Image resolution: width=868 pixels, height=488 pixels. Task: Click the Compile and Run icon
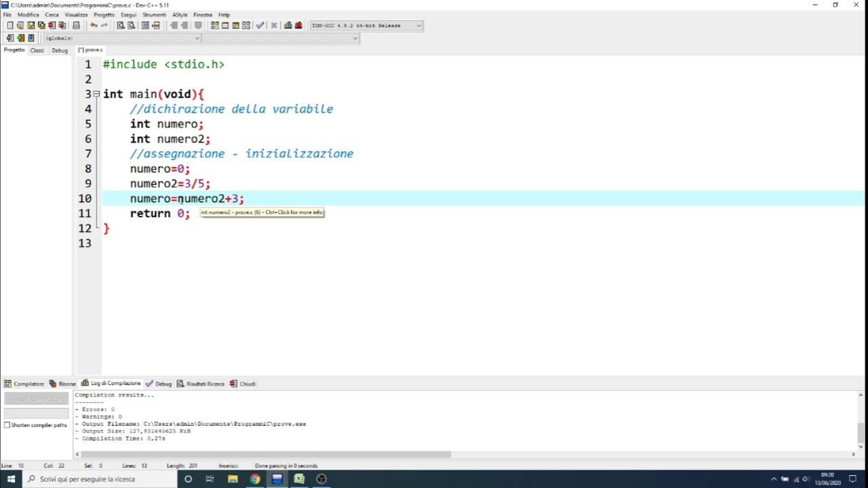[235, 26]
